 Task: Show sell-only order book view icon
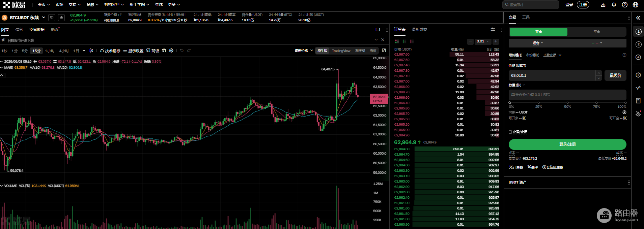412,41
